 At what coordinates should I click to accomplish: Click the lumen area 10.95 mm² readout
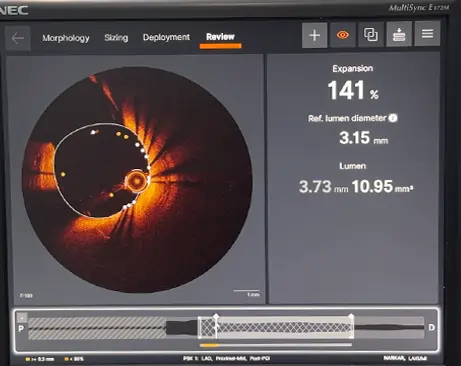pyautogui.click(x=382, y=187)
